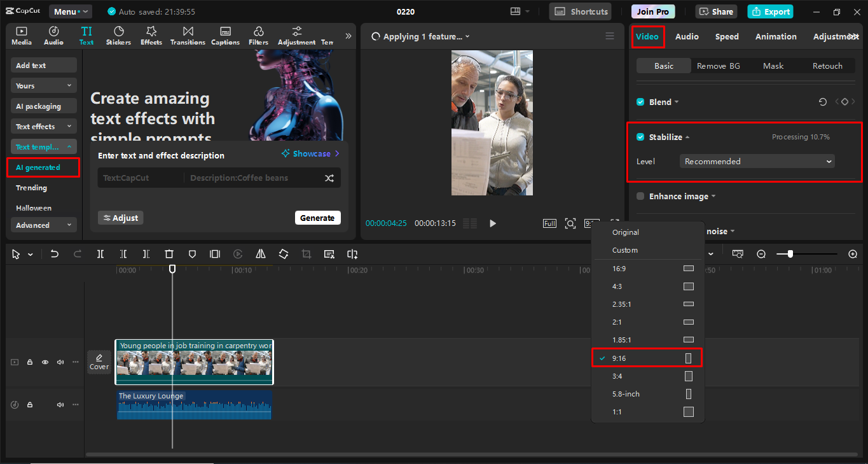Viewport: 868px width, 464px height.
Task: Collapse the Stabilize section chevron
Action: coord(689,137)
